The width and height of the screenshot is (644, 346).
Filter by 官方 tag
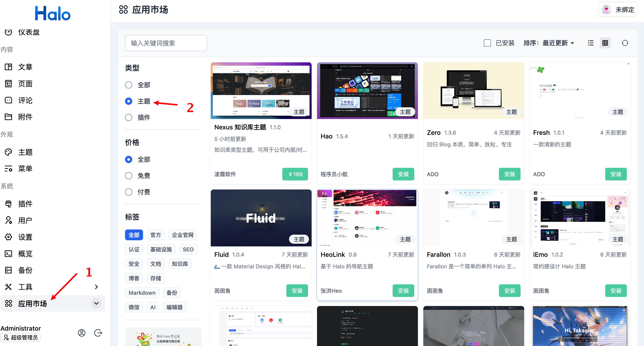155,235
